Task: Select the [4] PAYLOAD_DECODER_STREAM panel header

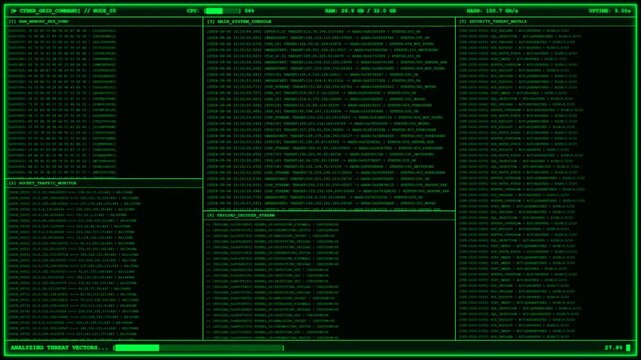Action: [329, 215]
